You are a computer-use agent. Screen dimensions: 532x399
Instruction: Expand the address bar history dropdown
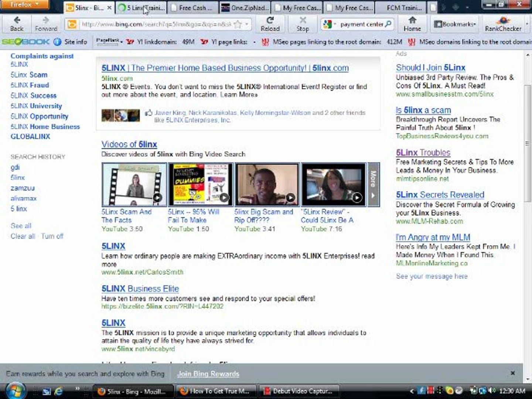point(247,24)
